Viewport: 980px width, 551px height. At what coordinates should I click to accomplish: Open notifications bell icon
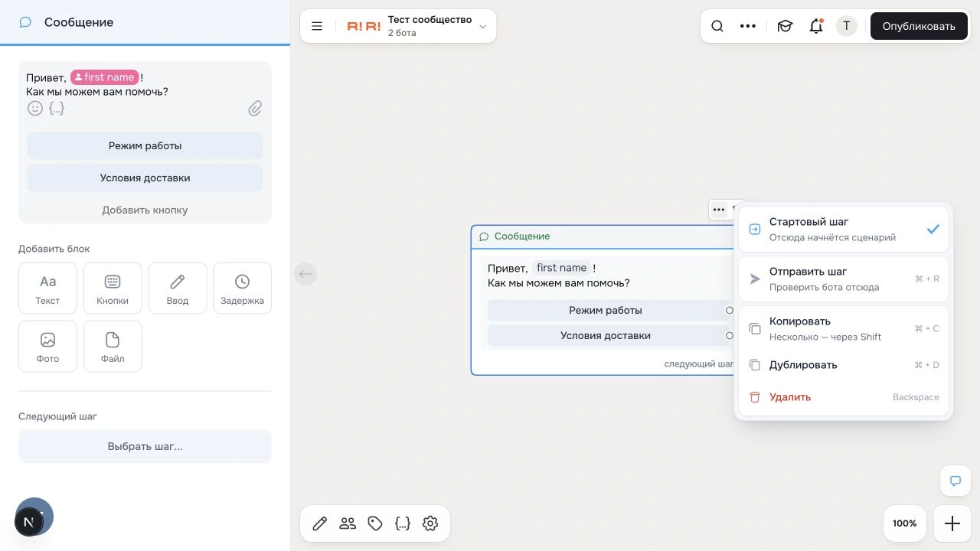[816, 26]
